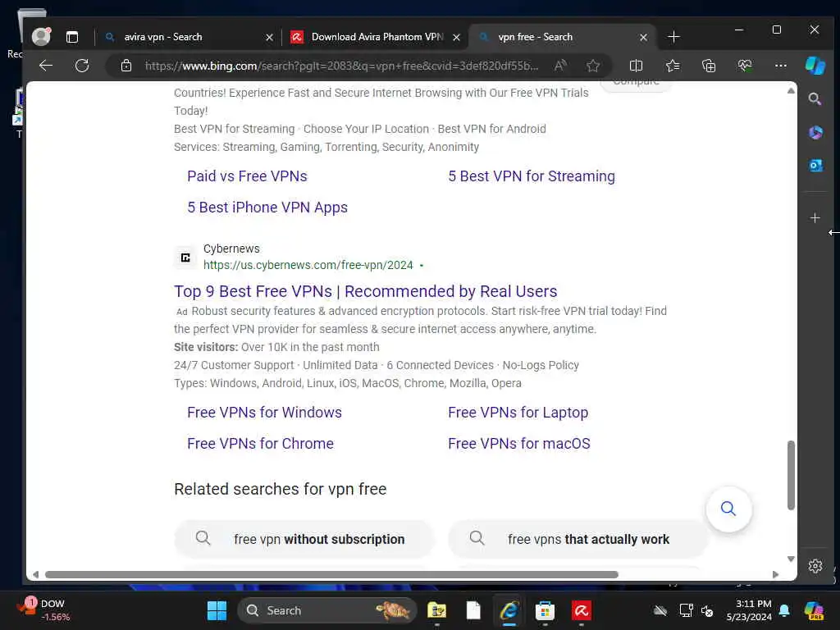The height and width of the screenshot is (630, 840).
Task: Open Top 9 Best Free VPNs result
Action: pos(365,291)
